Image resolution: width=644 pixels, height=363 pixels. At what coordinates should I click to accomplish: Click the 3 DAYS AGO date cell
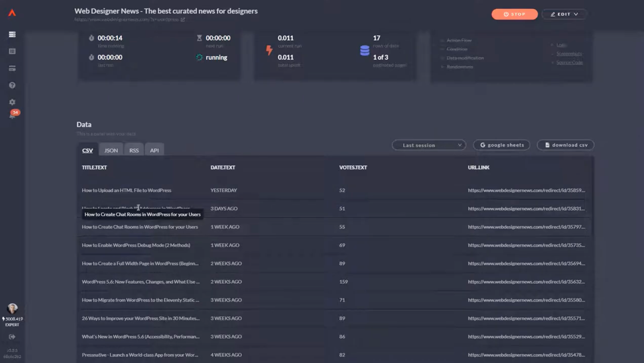pos(224,209)
